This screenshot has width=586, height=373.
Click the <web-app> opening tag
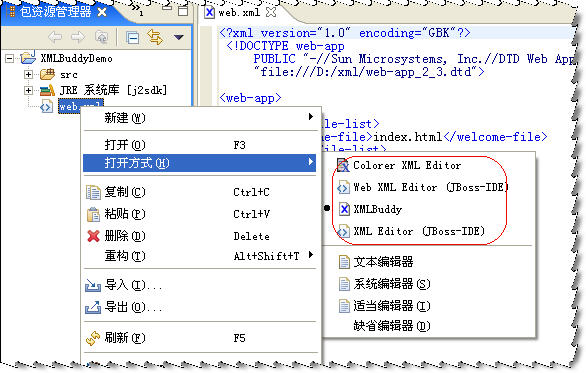click(x=250, y=98)
